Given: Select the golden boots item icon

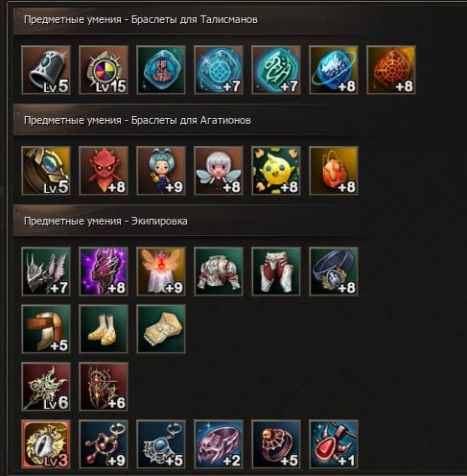Looking at the screenshot, I should tap(104, 329).
